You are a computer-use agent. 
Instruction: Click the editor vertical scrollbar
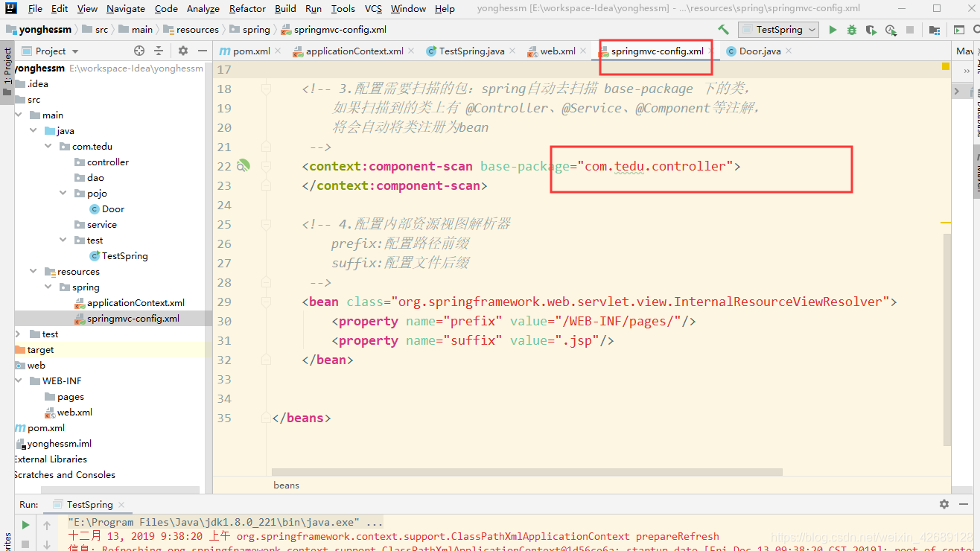coord(947,339)
